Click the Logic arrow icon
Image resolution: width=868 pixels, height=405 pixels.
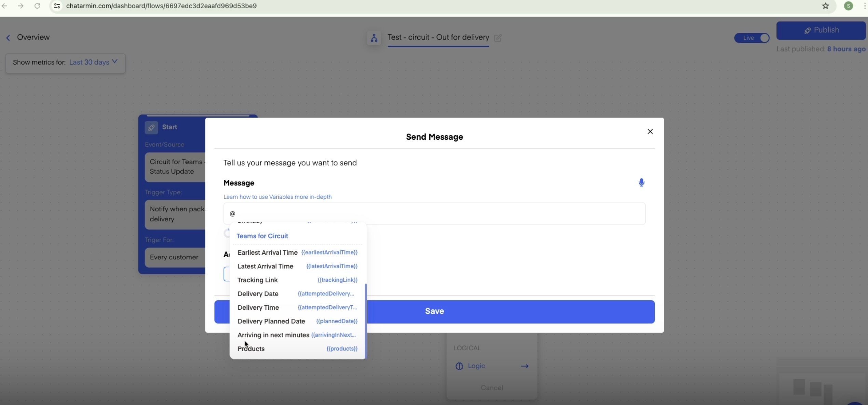[x=525, y=366]
